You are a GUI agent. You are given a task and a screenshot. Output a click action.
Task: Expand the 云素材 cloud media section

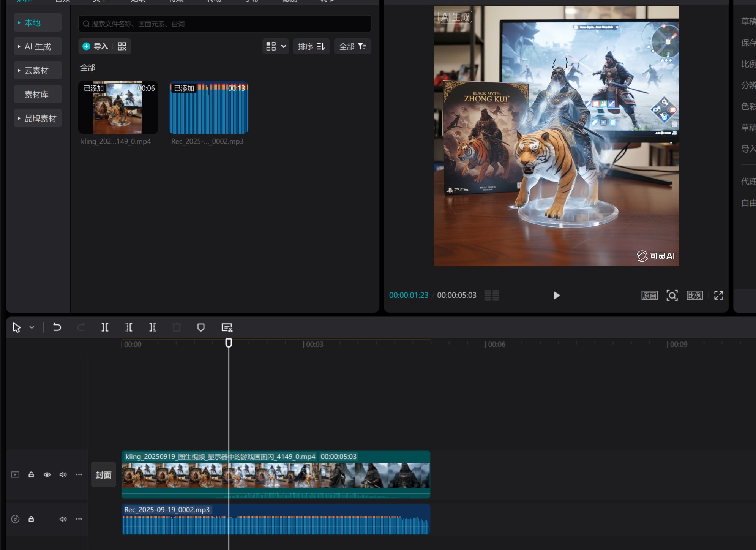pos(38,71)
